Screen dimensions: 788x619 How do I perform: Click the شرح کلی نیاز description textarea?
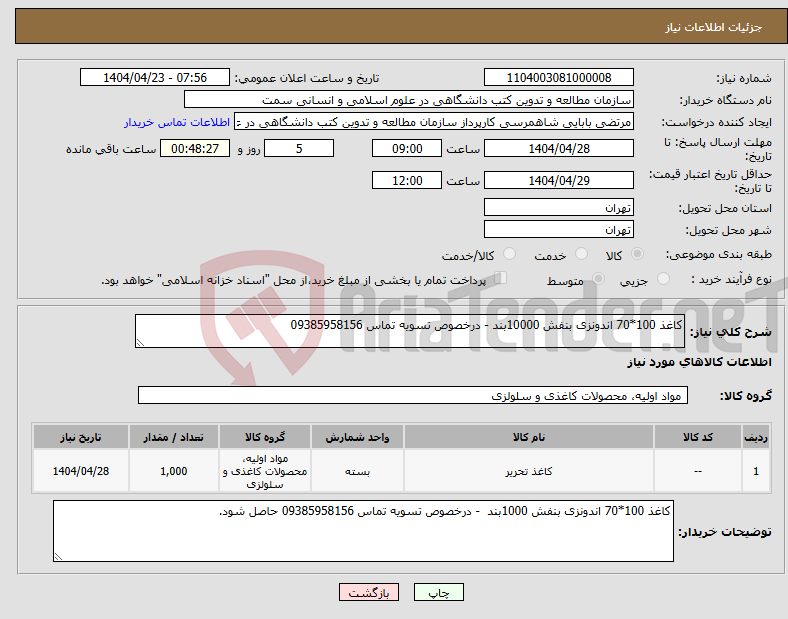[x=410, y=331]
